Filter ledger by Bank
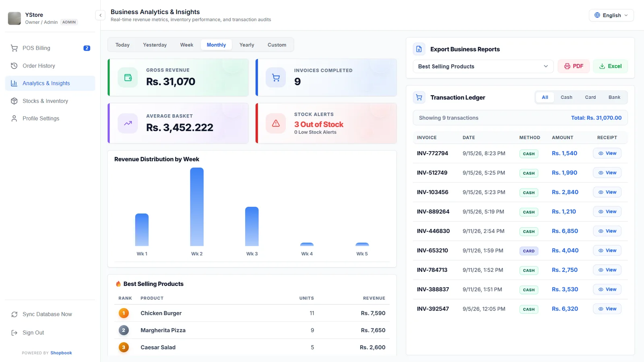644x362 pixels. pyautogui.click(x=614, y=97)
